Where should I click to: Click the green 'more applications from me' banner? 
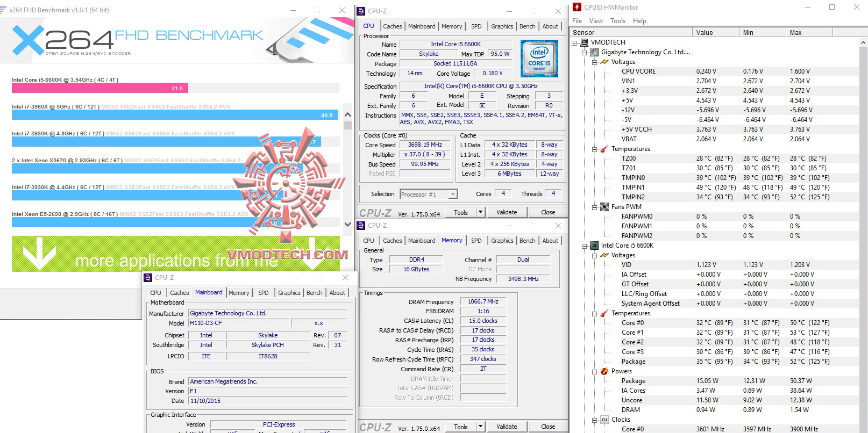pos(176,254)
